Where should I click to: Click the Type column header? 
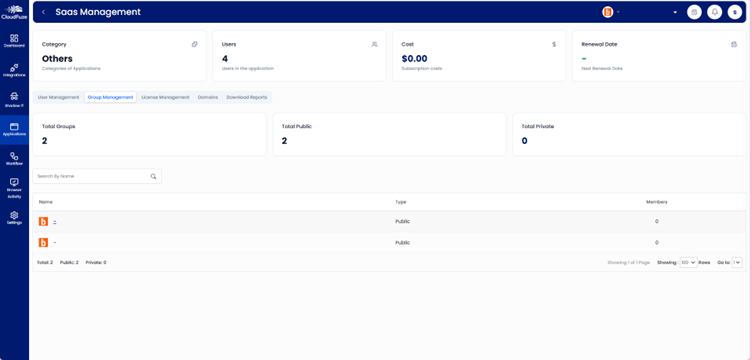[x=400, y=202]
